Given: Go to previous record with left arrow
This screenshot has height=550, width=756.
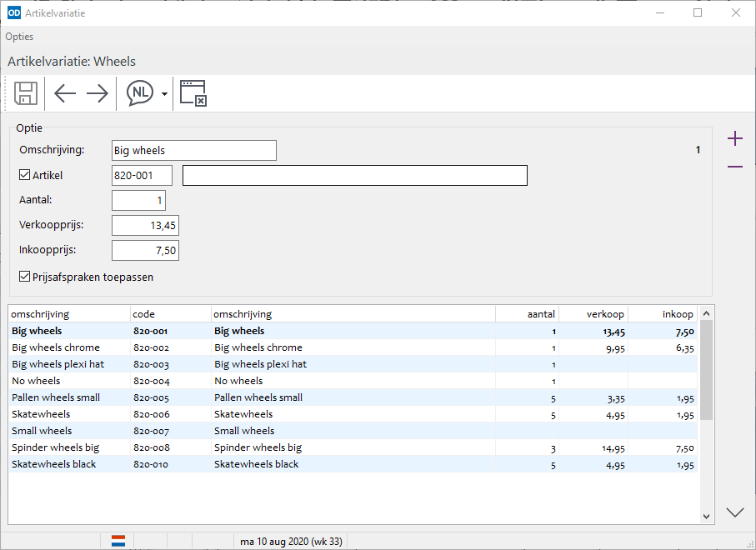Looking at the screenshot, I should pyautogui.click(x=65, y=93).
